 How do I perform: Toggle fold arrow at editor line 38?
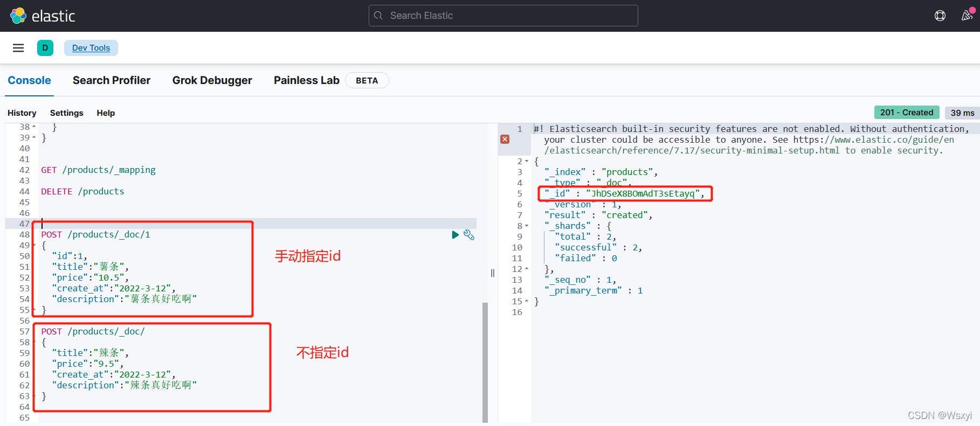tap(34, 127)
